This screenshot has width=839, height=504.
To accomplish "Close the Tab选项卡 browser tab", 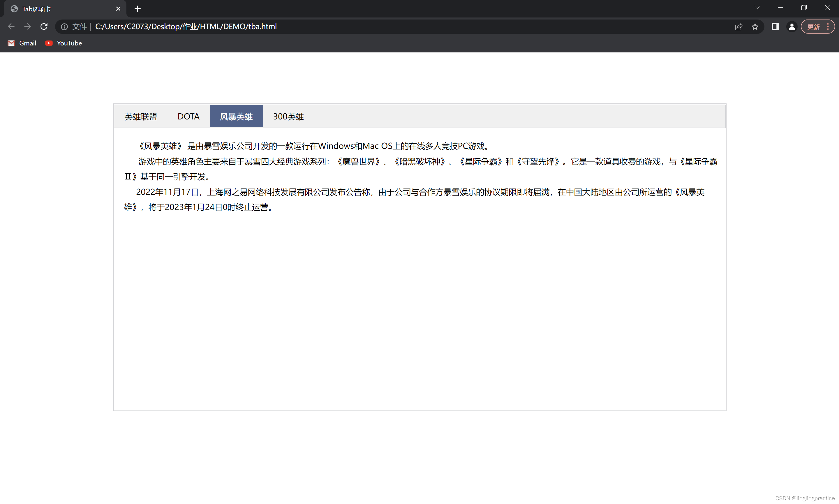I will [x=118, y=9].
